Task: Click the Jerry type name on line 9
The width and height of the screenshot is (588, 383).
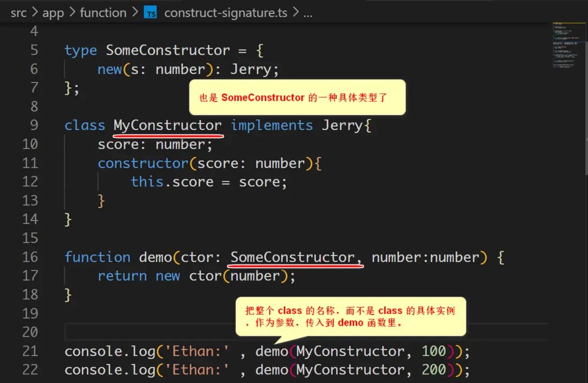Action: [343, 125]
